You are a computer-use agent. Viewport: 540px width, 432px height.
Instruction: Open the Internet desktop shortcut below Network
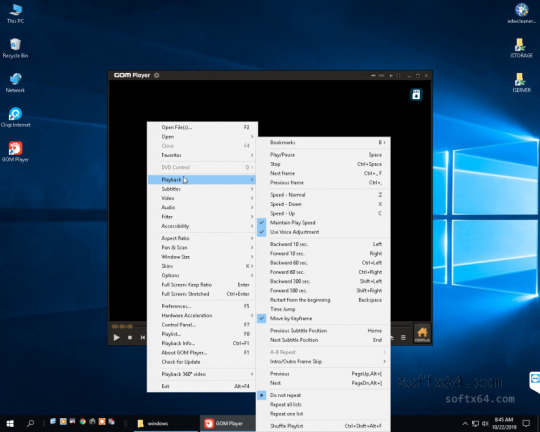[x=15, y=117]
